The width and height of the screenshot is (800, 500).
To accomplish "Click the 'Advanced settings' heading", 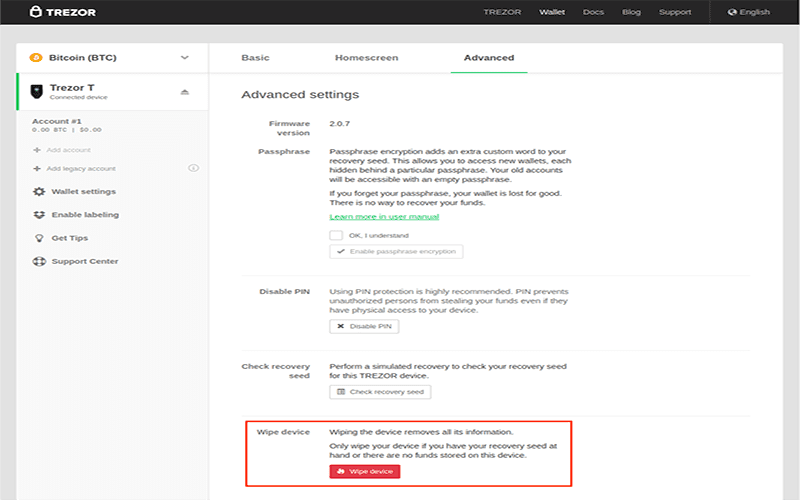I will tap(300, 94).
